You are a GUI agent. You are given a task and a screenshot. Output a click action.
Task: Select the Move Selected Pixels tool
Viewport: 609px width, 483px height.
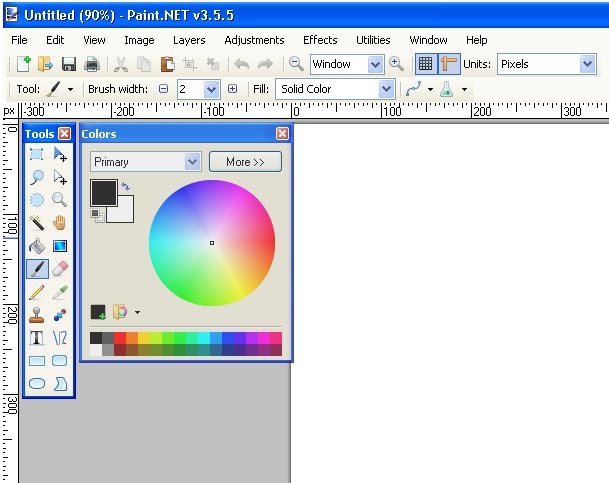(x=60, y=154)
